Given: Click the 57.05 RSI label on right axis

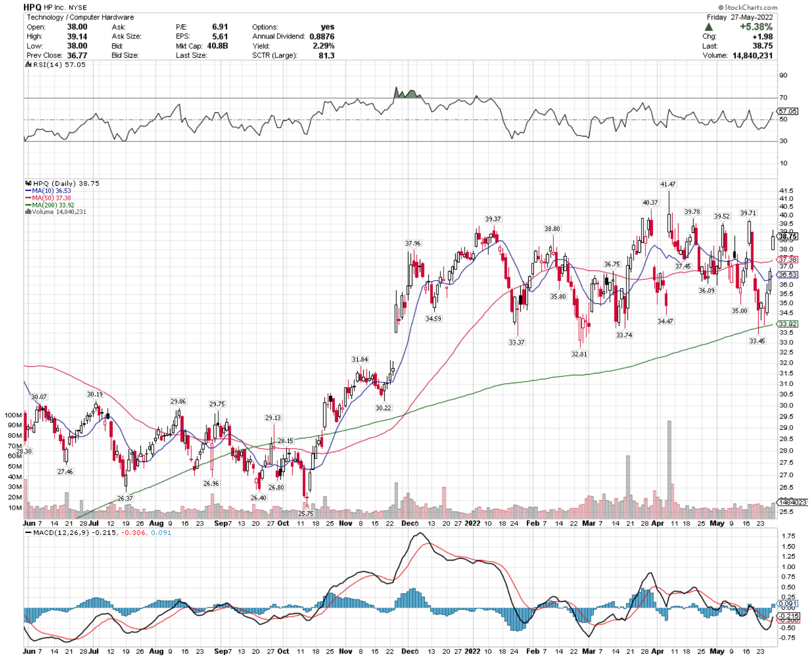Looking at the screenshot, I should pos(788,111).
